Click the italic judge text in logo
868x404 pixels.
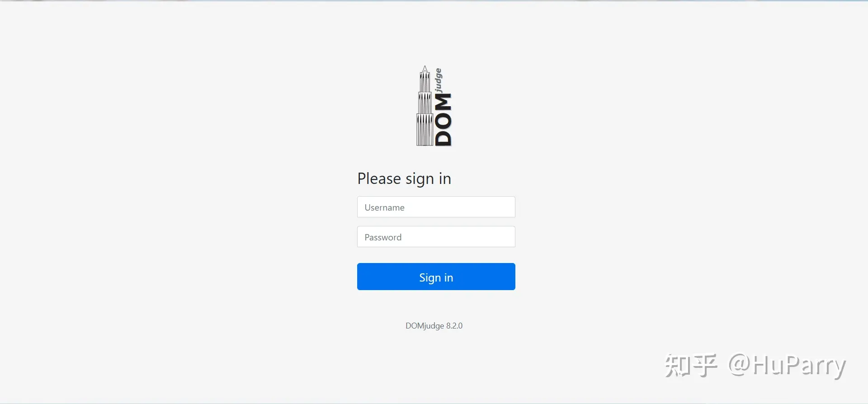coord(438,80)
